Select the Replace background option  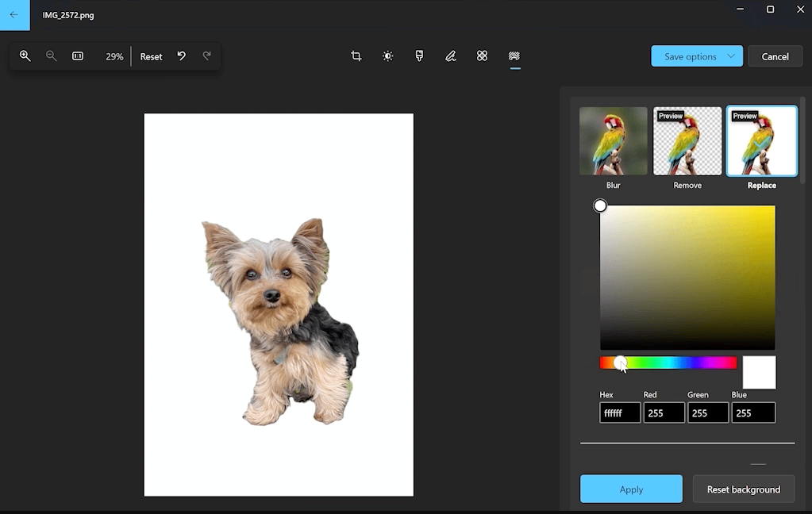click(x=761, y=141)
